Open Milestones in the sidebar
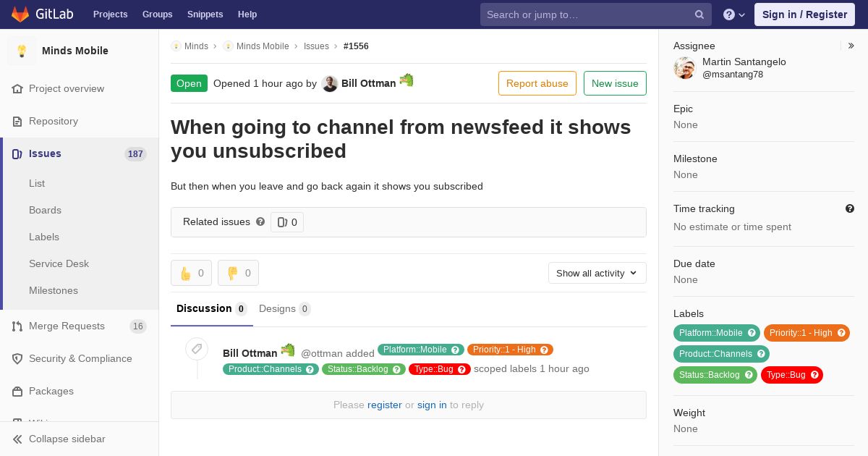Viewport: 868px width, 456px height. point(54,290)
